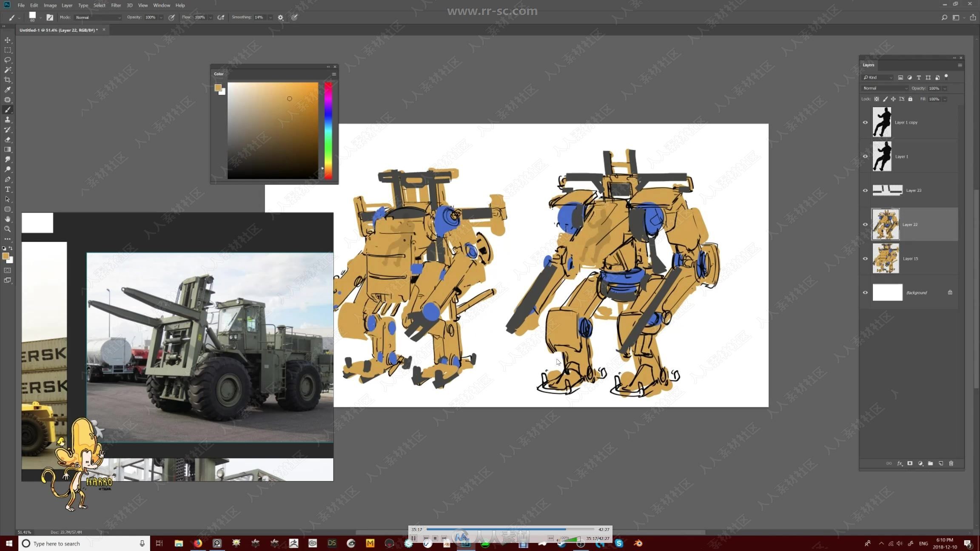Toggle Layer 22 visibility eye
Screen dimensions: 980x551
tap(865, 224)
